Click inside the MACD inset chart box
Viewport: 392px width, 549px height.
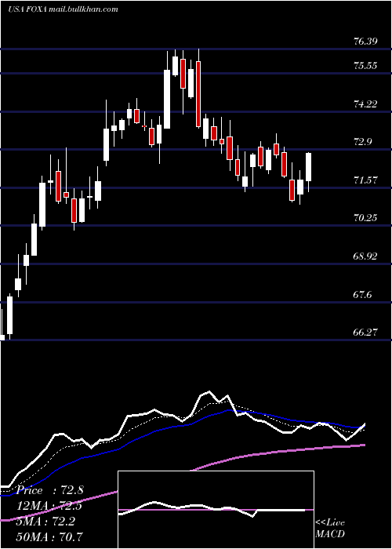[216, 510]
